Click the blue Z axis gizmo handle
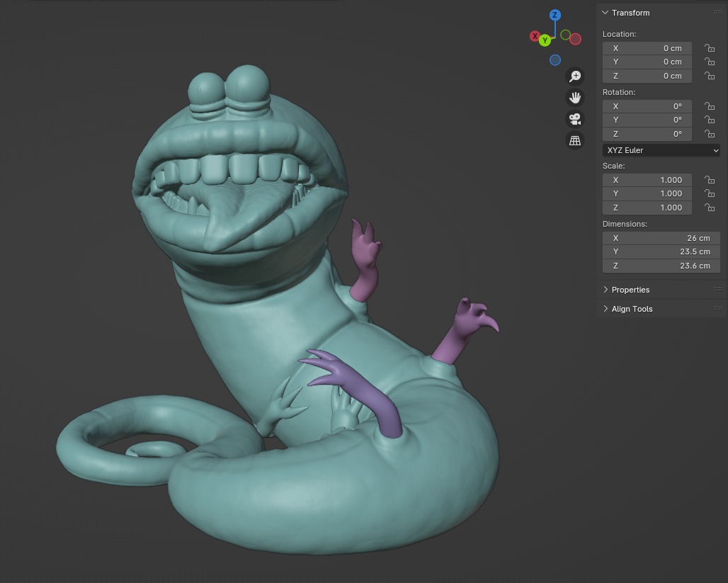728x583 pixels. (x=554, y=15)
